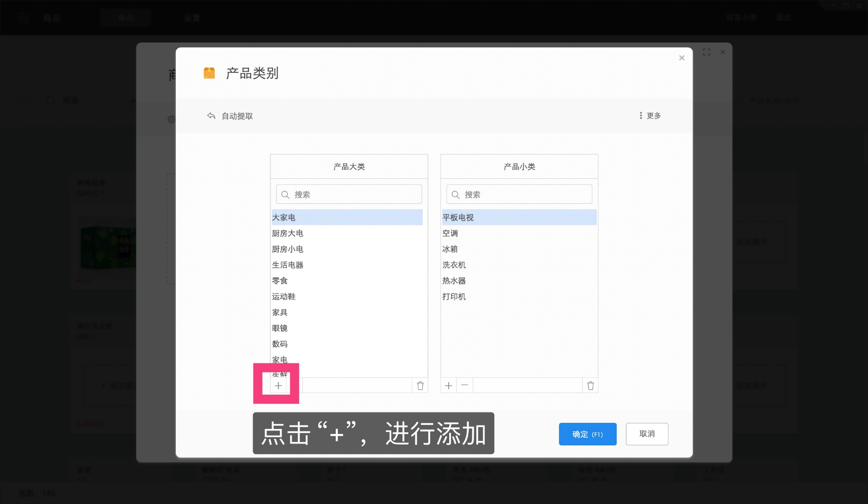Open the 更多 options menu
868x504 pixels.
[x=650, y=115]
